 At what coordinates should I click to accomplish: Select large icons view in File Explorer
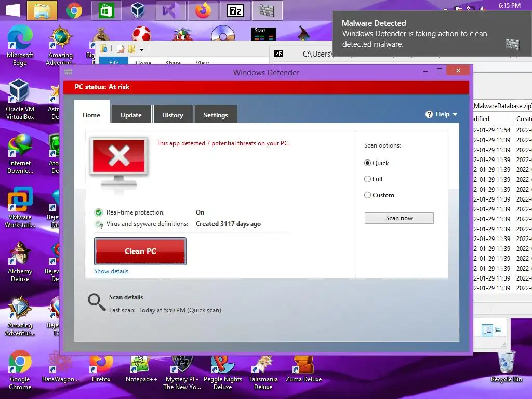(499, 330)
